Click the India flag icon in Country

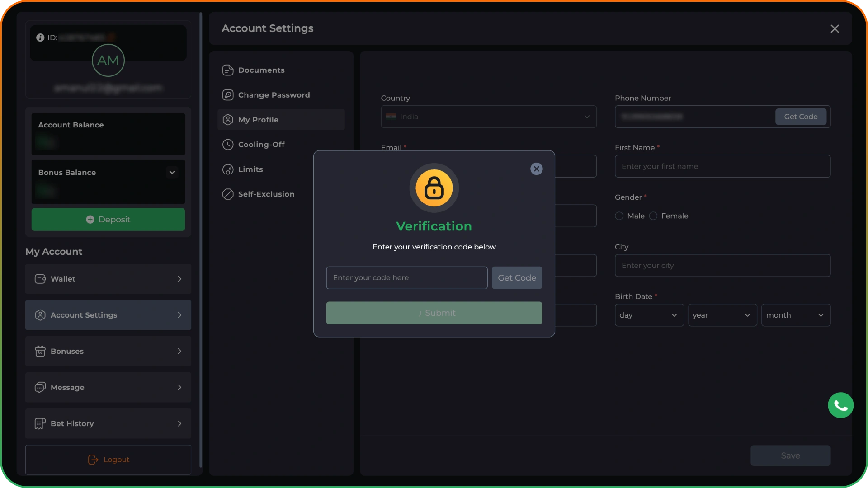tap(391, 117)
